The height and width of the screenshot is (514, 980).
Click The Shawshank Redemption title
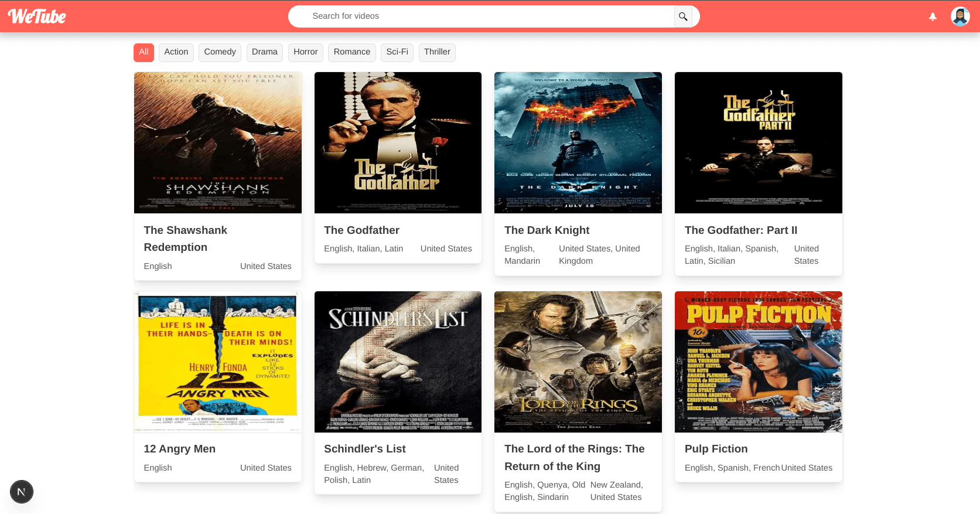tap(186, 239)
